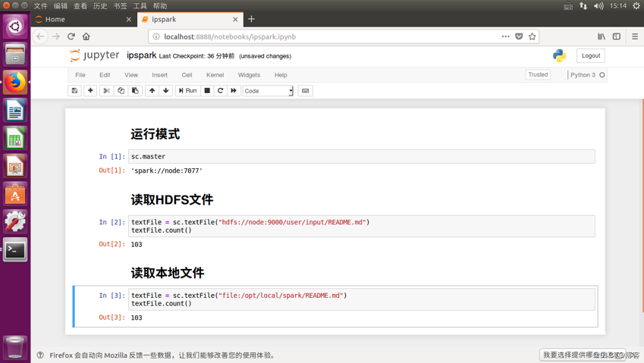Open the Kernel menu
Screen dimensions: 644x363
click(215, 75)
